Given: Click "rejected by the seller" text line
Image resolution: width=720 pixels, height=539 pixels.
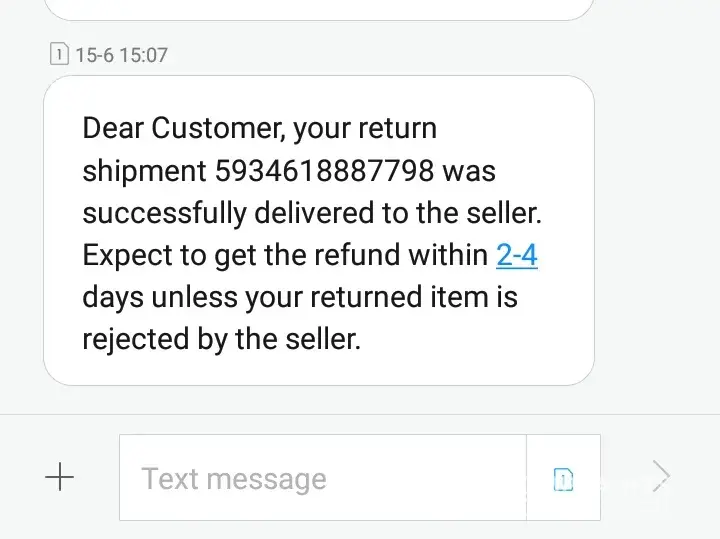Looking at the screenshot, I should click(220, 339).
